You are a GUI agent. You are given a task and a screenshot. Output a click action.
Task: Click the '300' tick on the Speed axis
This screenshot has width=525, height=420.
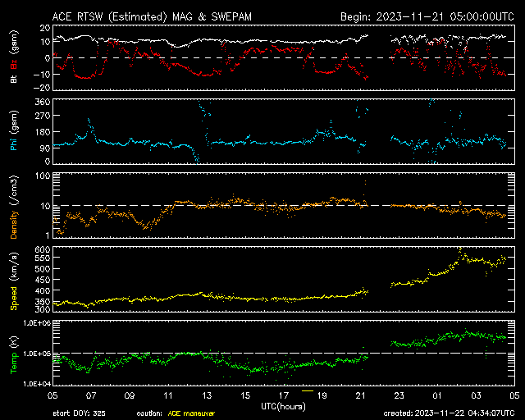(x=43, y=309)
